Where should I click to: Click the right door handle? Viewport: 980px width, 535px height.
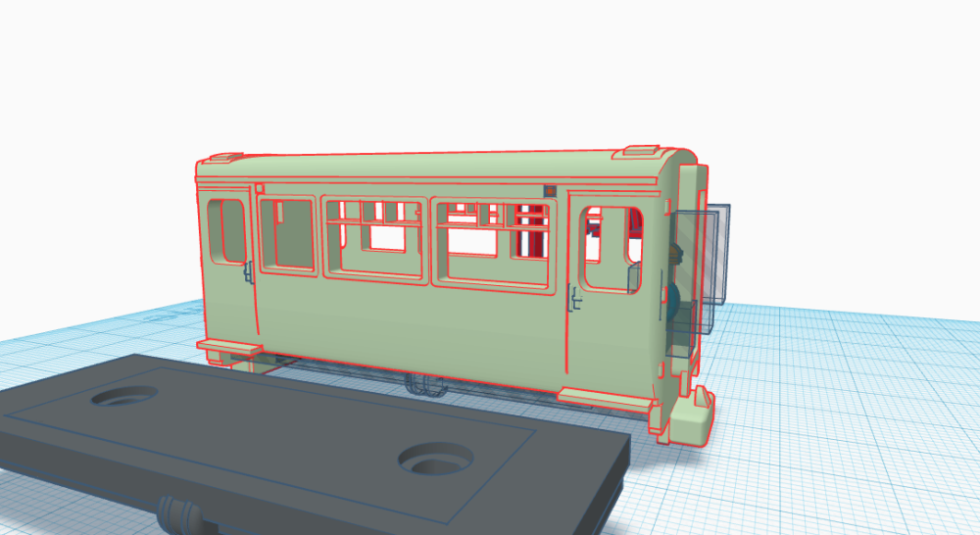pos(572,296)
